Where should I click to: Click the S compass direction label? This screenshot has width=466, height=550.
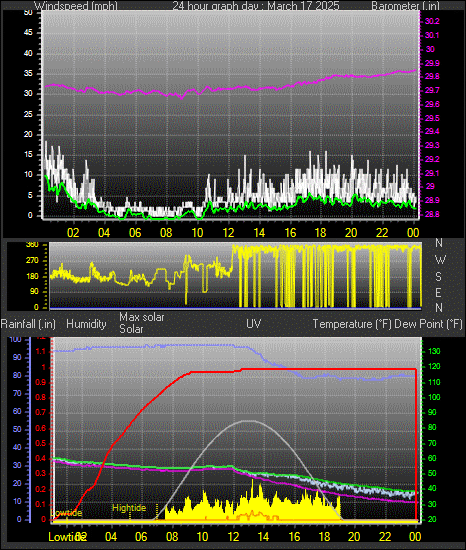point(438,277)
